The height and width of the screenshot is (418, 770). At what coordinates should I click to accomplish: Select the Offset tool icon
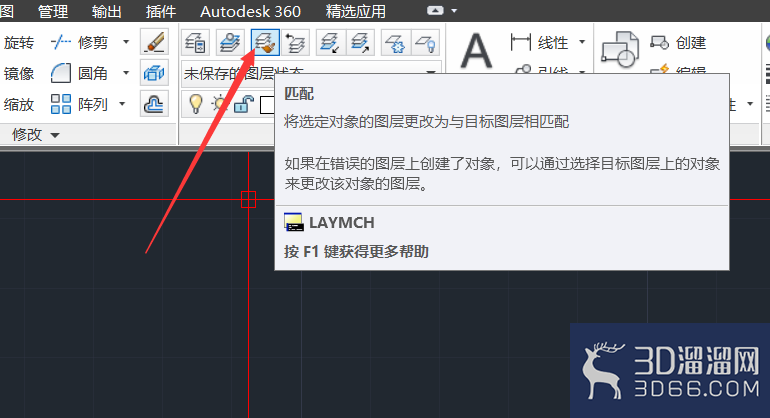[x=155, y=104]
